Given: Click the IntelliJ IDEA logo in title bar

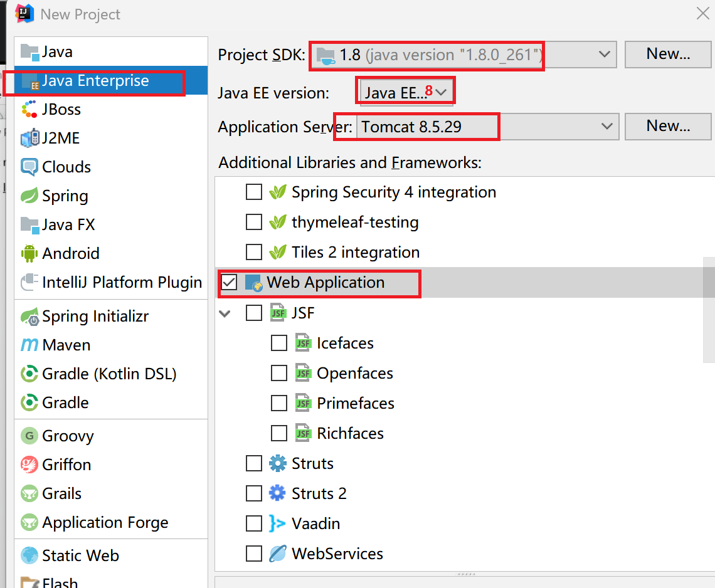Looking at the screenshot, I should point(24,14).
